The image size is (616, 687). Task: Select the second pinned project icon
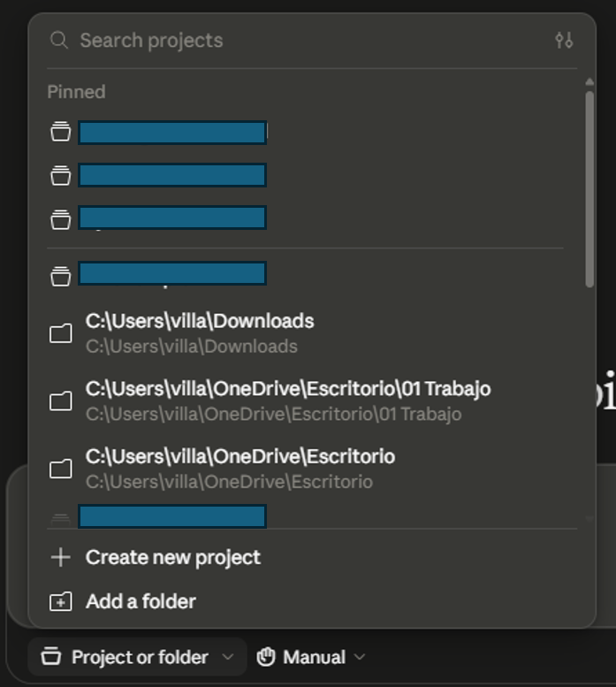tap(60, 175)
